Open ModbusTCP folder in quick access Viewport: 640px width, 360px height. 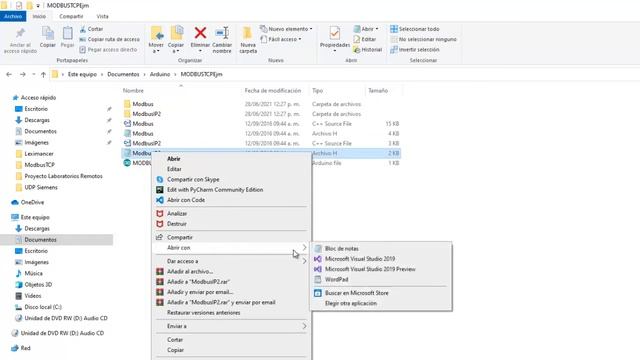tap(39, 165)
